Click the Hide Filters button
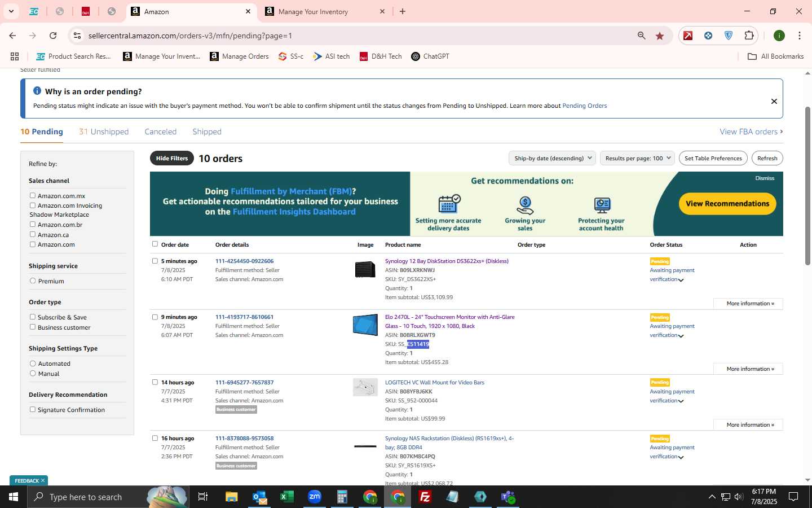 pos(172,158)
